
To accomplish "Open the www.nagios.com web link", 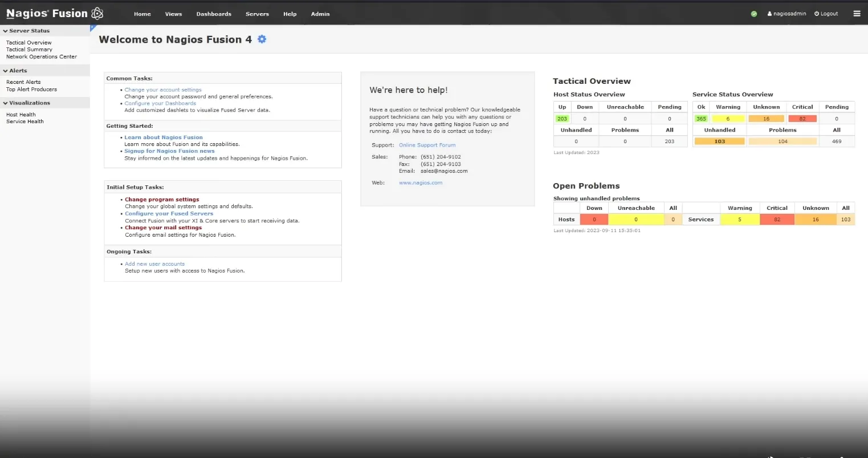I will 421,183.
